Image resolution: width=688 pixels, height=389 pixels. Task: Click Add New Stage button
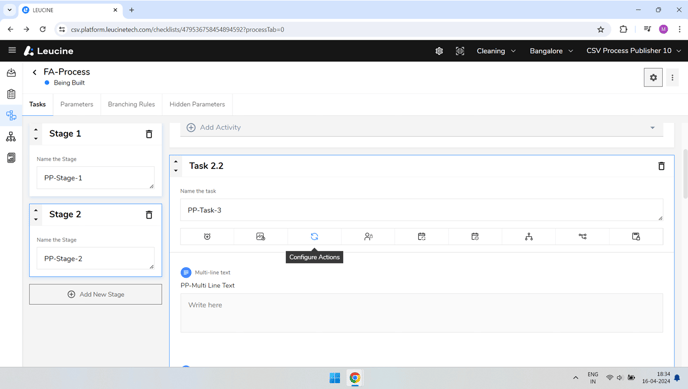(x=96, y=294)
